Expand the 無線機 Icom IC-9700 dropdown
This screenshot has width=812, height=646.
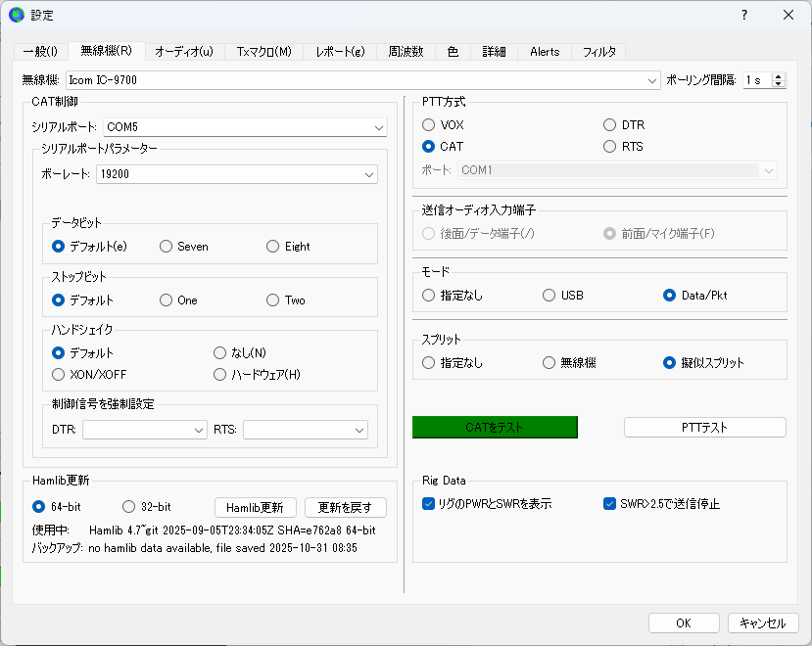pos(363,80)
